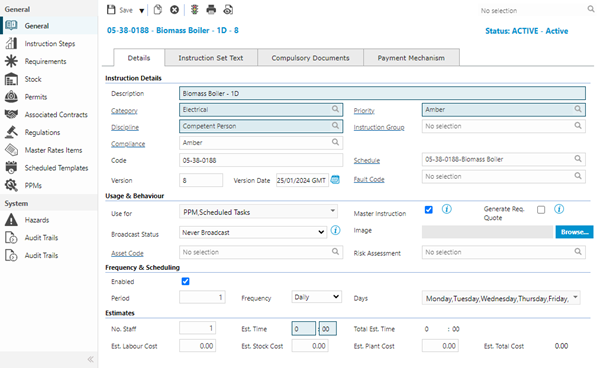This screenshot has height=368, width=600.
Task: Click the cancel circle-X toolbar icon
Action: (x=174, y=10)
